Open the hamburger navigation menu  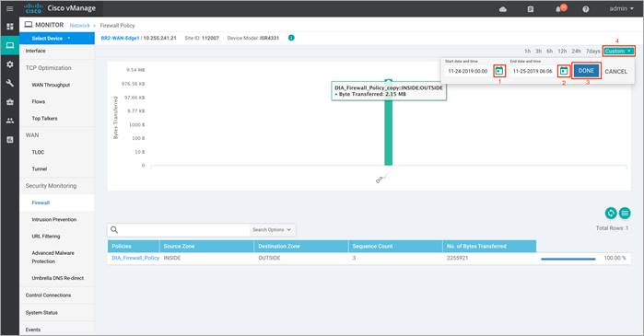[x=10, y=8]
